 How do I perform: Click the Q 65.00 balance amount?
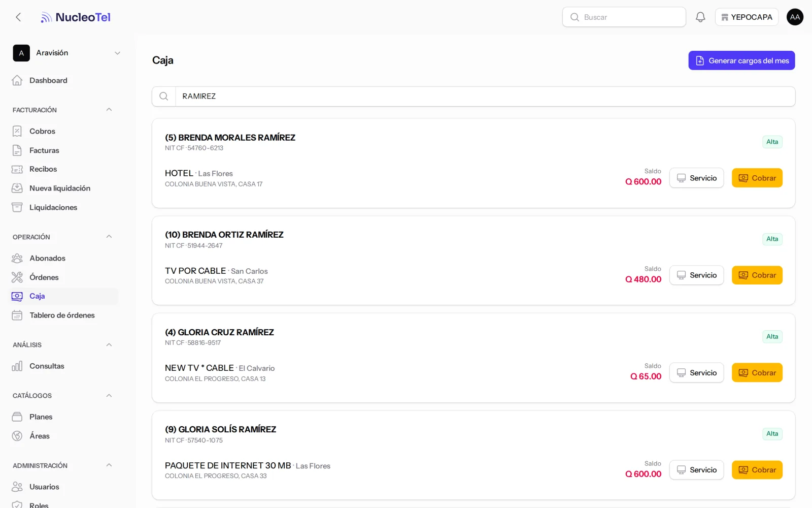coord(646,376)
